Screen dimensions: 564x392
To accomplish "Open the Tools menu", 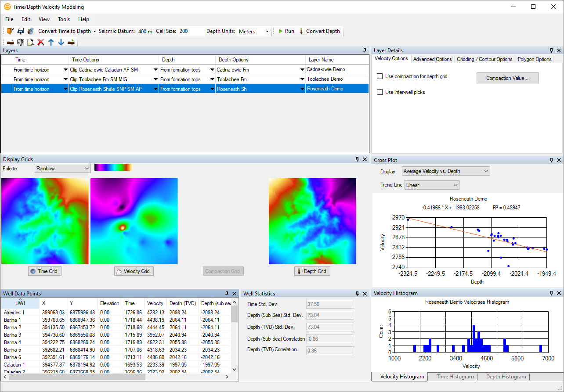I will tap(64, 19).
